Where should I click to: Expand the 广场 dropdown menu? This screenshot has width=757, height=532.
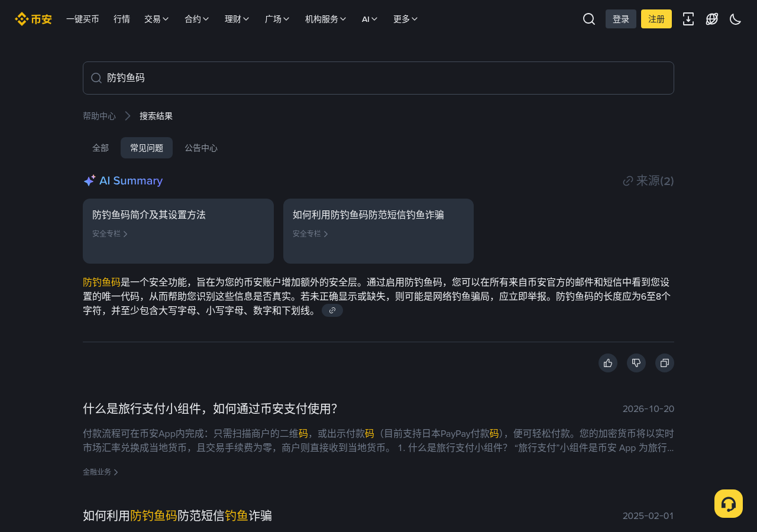(x=277, y=19)
